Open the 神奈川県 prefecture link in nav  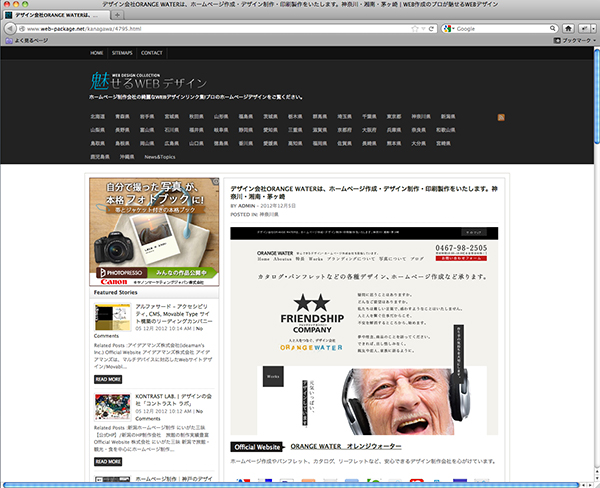(x=421, y=116)
